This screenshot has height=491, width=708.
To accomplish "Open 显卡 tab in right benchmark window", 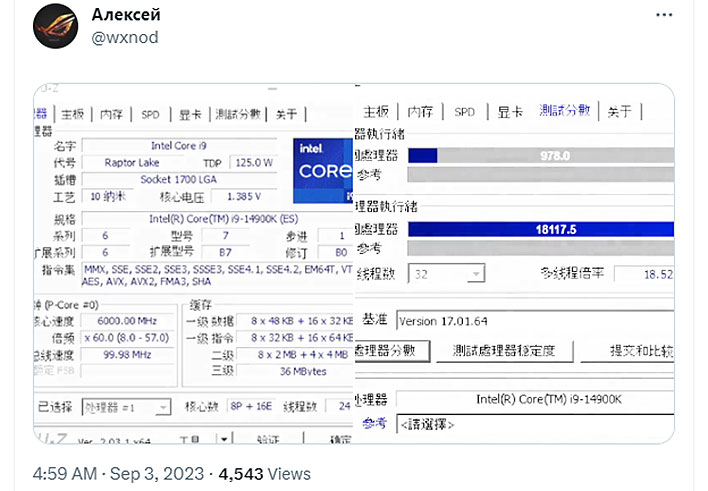I will (x=510, y=111).
